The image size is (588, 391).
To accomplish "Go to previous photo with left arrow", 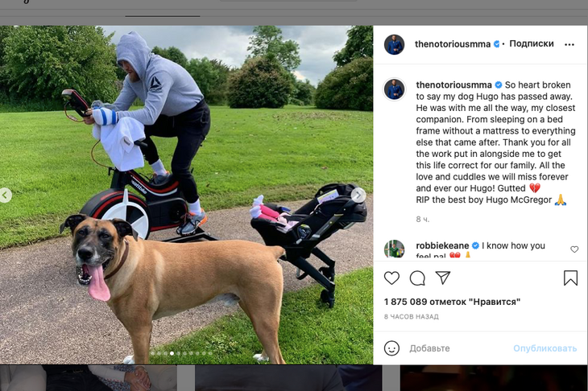I will click(x=5, y=195).
